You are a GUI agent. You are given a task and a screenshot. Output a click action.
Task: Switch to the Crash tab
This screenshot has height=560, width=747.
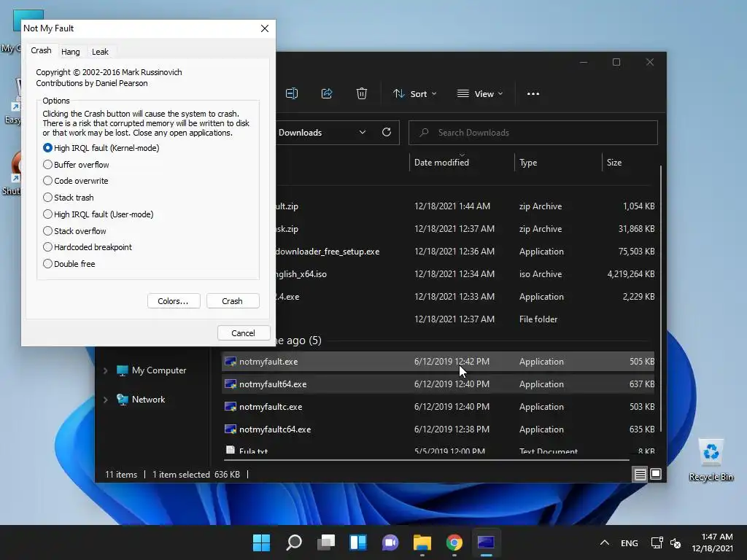pyautogui.click(x=41, y=50)
